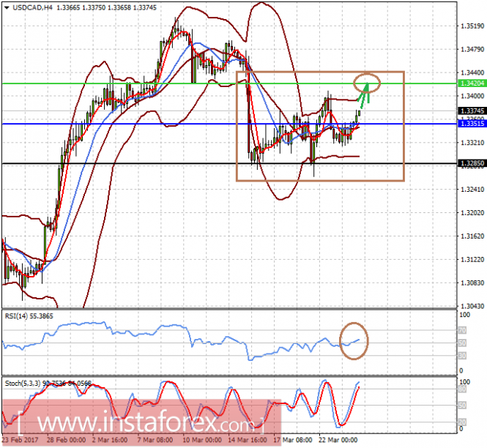
Task: Select the USDCAD,H4 chart title text
Action: 33,8
